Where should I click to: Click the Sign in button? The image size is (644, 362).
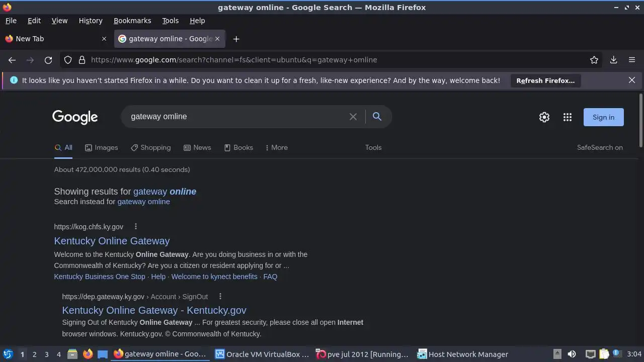[603, 117]
